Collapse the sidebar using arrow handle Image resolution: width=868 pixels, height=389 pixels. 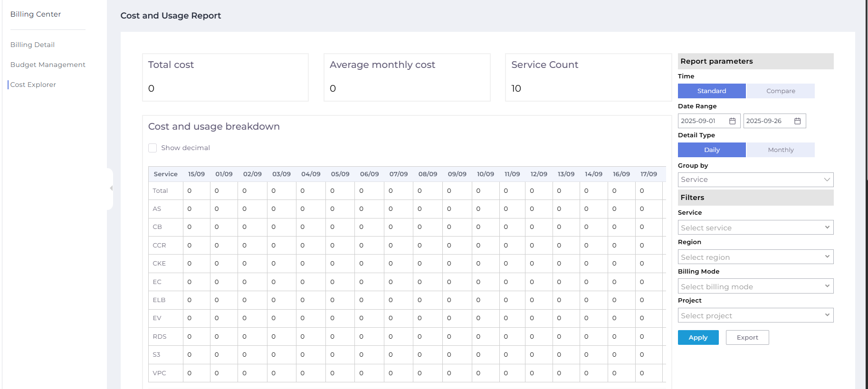click(111, 188)
